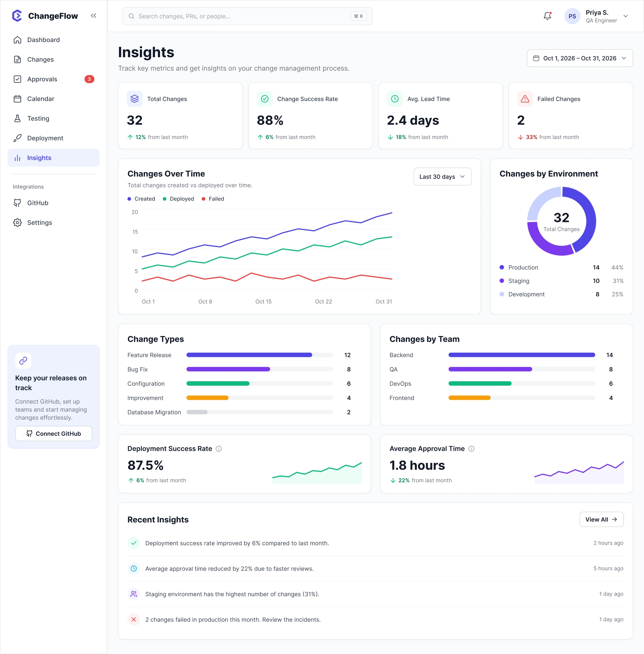Viewport: 644px width, 654px height.
Task: Click the red X icon on failed changes insight
Action: pos(134,619)
